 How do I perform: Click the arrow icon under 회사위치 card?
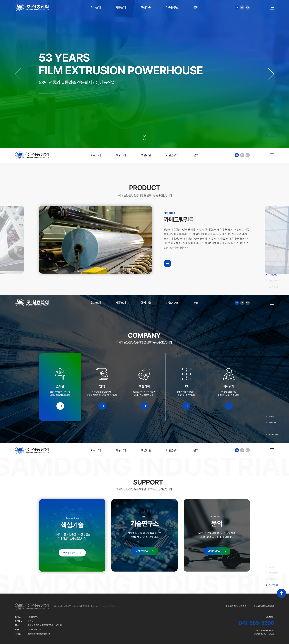(x=228, y=406)
